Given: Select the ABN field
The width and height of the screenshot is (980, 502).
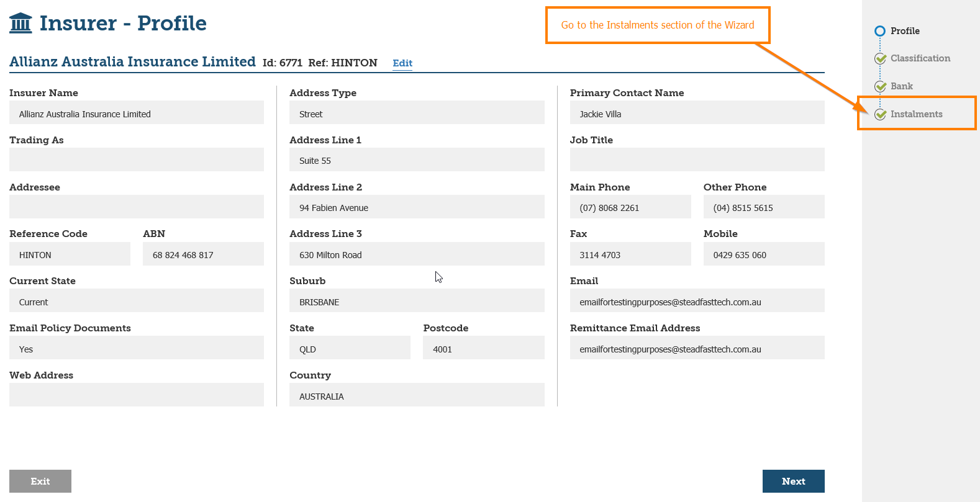Looking at the screenshot, I should 203,254.
